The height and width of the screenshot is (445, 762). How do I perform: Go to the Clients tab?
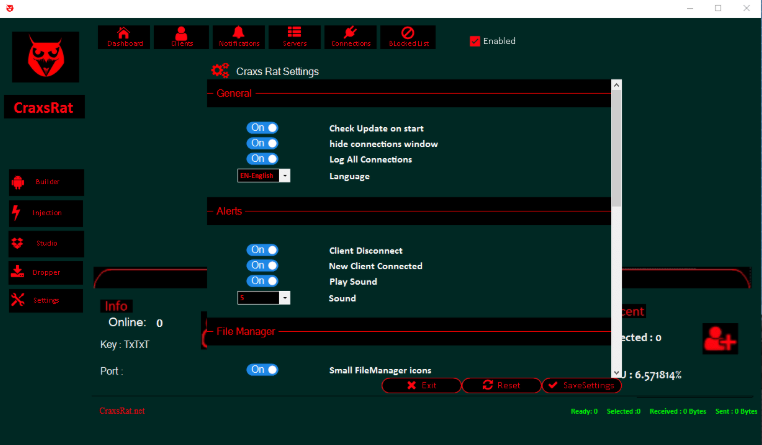(x=181, y=37)
